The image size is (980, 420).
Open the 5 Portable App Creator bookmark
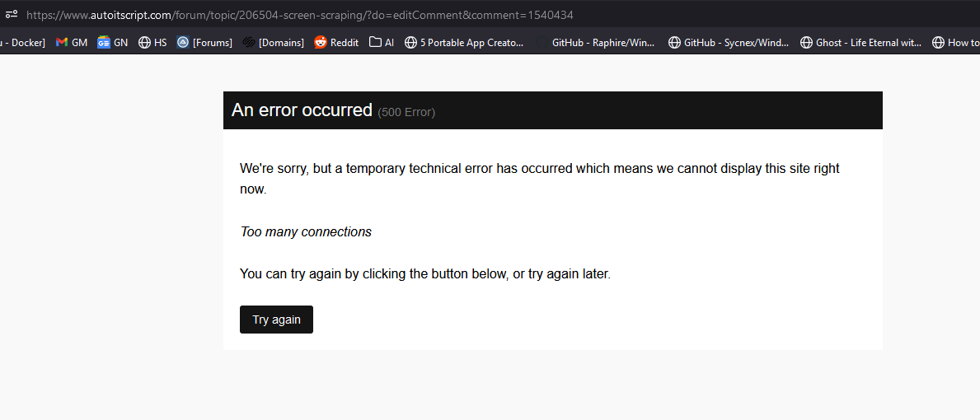coord(464,43)
